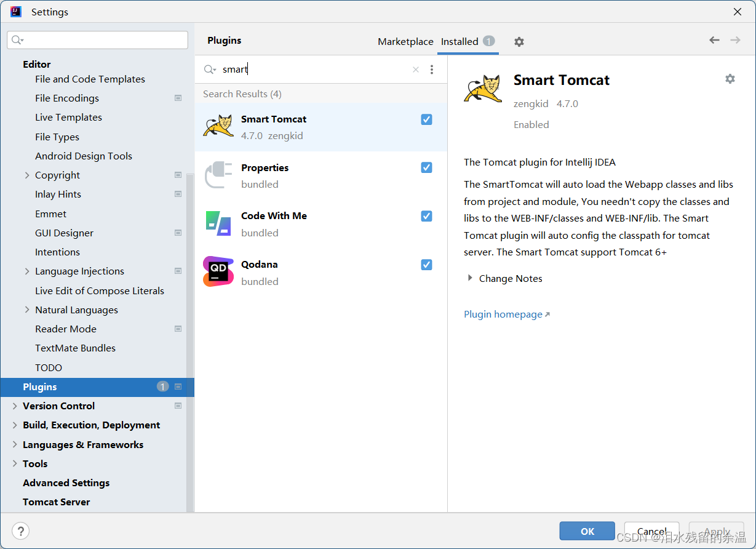This screenshot has width=756, height=549.
Task: Navigate forward with the right arrow
Action: click(735, 40)
